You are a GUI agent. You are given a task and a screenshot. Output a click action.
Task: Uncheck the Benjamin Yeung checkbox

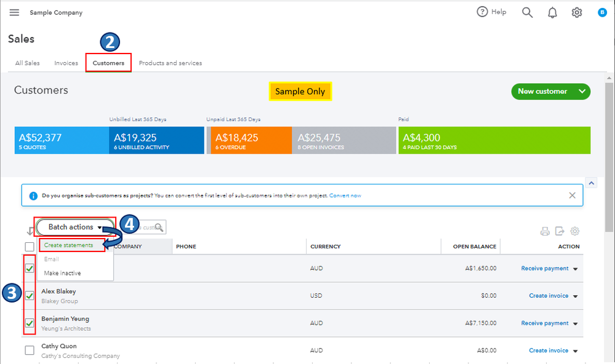[x=30, y=323]
